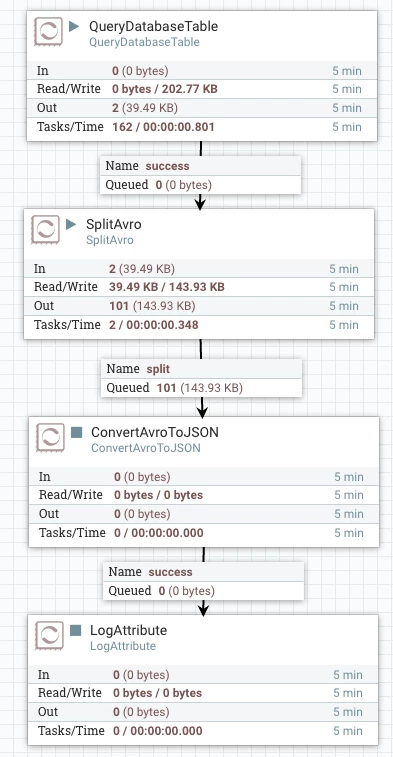Click LogAttribute In 0 (0 bytes)
393x757 pixels.
203,674
